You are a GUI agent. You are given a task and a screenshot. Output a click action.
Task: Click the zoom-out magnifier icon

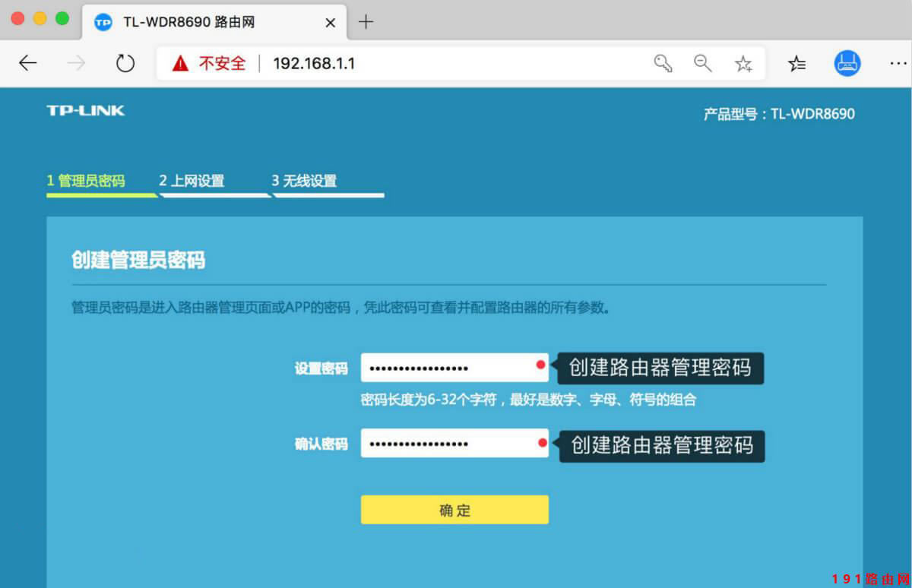(x=702, y=64)
